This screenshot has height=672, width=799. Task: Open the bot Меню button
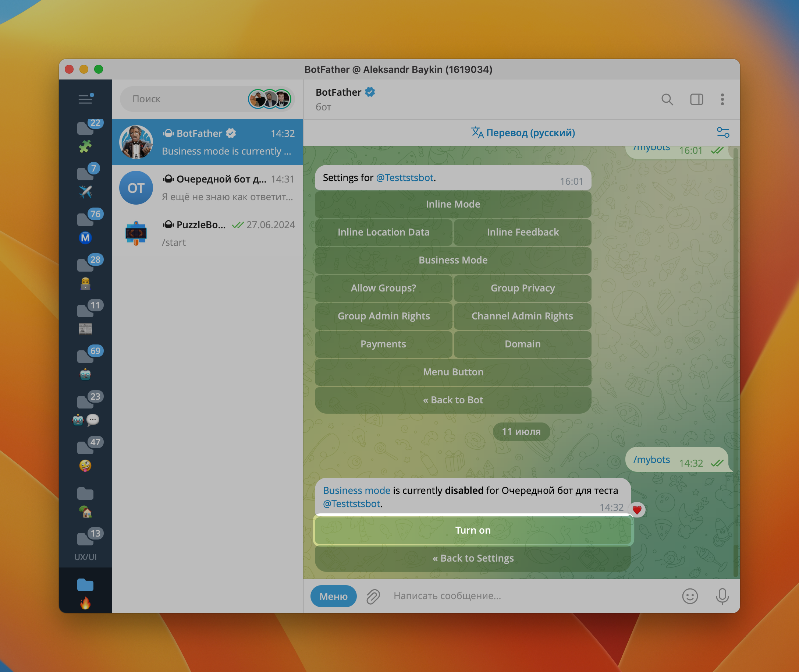(333, 596)
